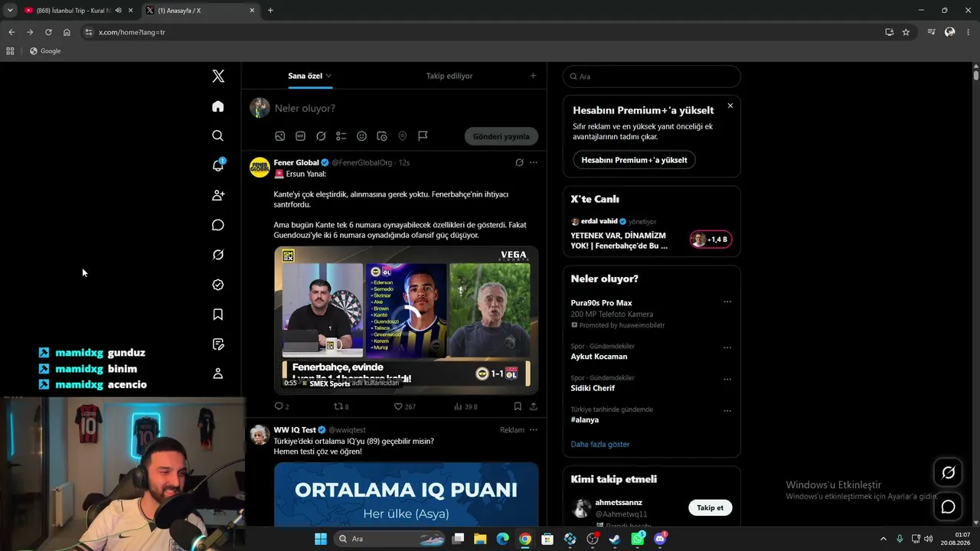The image size is (980, 551).
Task: Share the Fener Global post
Action: click(x=534, y=406)
